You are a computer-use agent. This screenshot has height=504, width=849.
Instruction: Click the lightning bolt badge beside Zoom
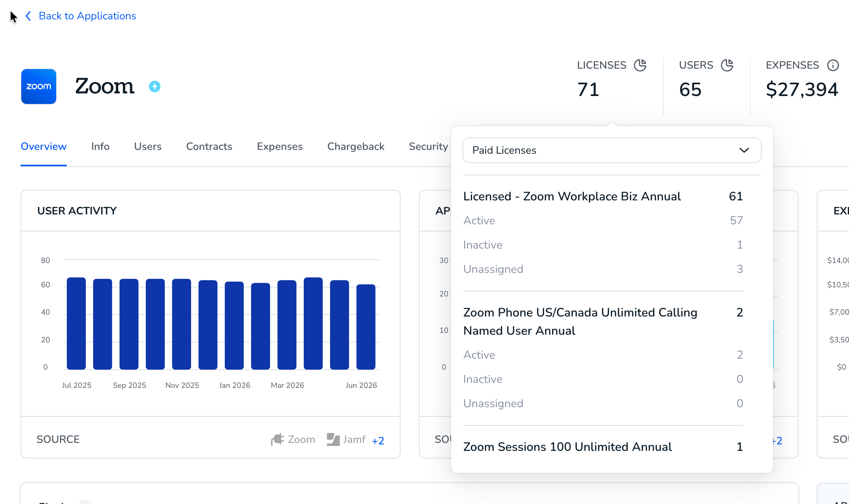pos(155,87)
